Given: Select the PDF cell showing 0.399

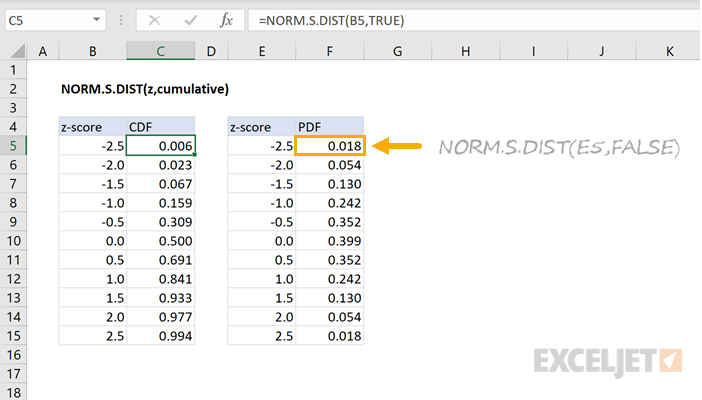Looking at the screenshot, I should click(x=330, y=241).
